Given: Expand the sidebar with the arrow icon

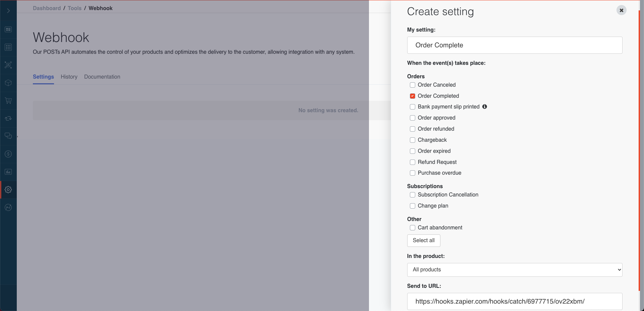Looking at the screenshot, I should [x=8, y=11].
